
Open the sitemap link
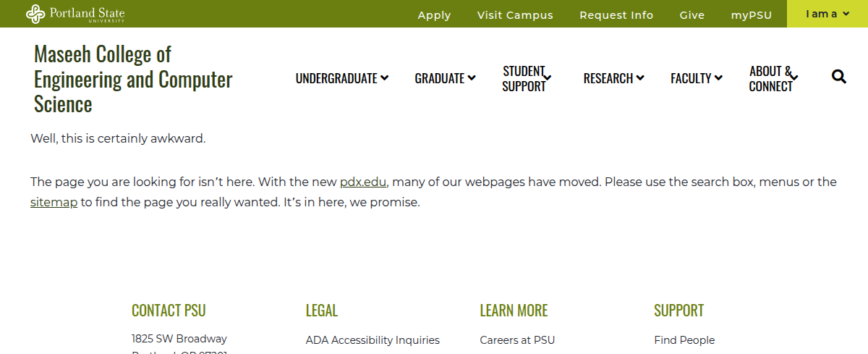pyautogui.click(x=54, y=202)
